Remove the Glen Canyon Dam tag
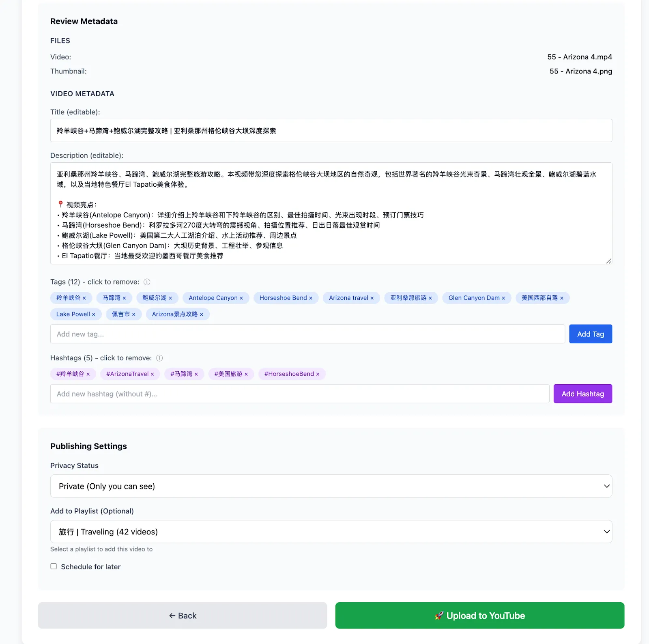Viewport: 649px width, 644px height. point(477,298)
